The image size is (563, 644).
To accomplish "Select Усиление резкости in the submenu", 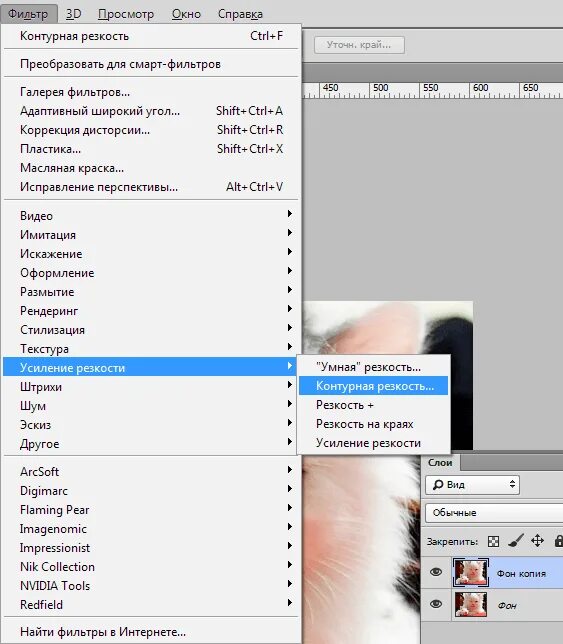I will point(373,443).
